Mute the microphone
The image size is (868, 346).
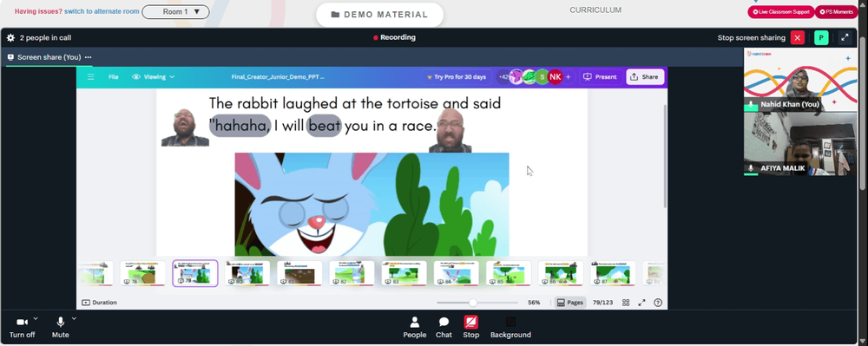61,327
